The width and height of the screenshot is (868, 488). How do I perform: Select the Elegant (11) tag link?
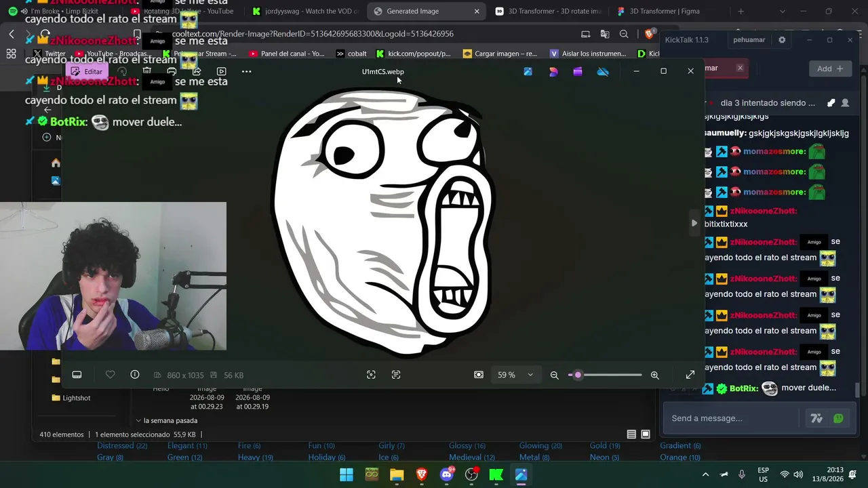187,445
